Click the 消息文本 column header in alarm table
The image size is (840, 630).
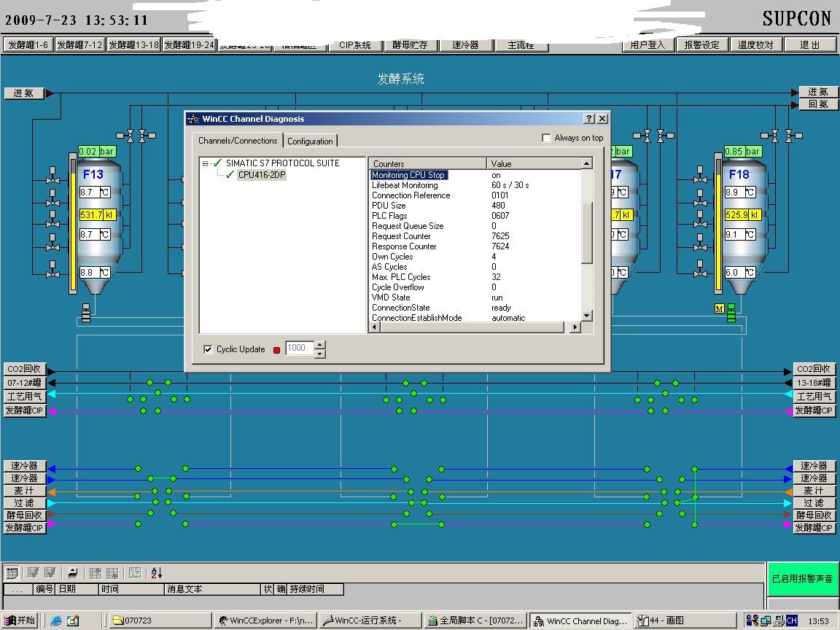point(212,589)
